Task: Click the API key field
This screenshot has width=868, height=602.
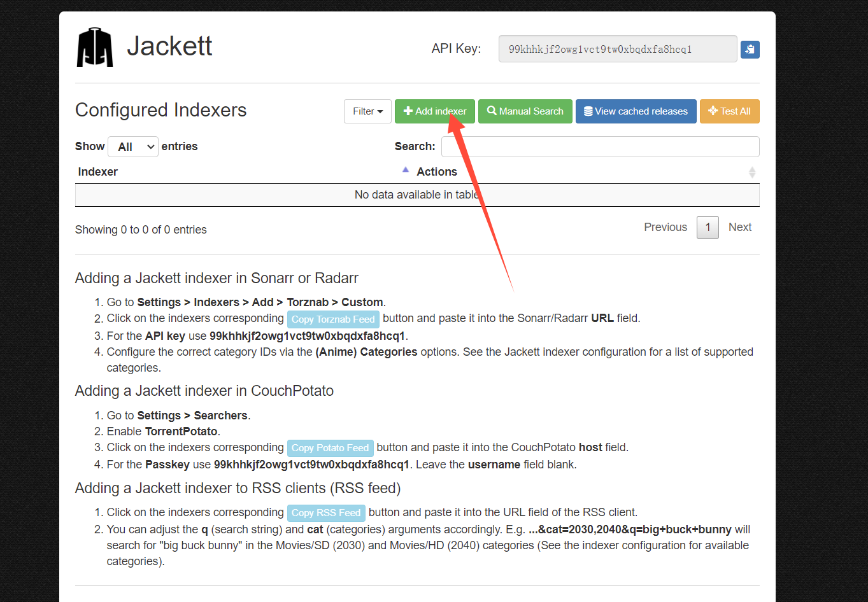Action: tap(618, 49)
